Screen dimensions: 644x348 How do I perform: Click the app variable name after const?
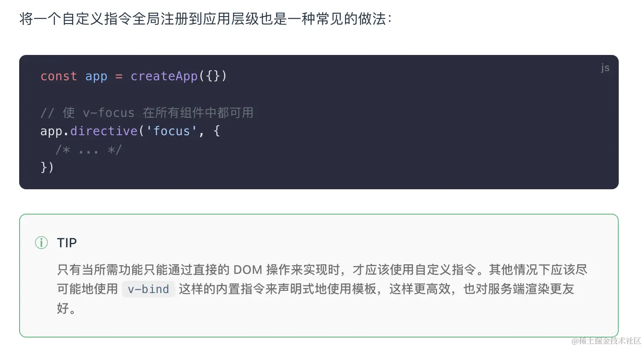(96, 77)
